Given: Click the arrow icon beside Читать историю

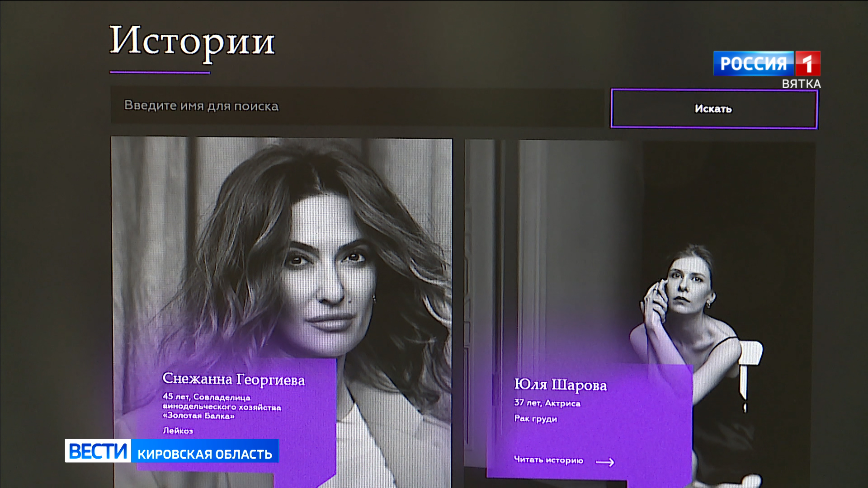Looking at the screenshot, I should [605, 462].
